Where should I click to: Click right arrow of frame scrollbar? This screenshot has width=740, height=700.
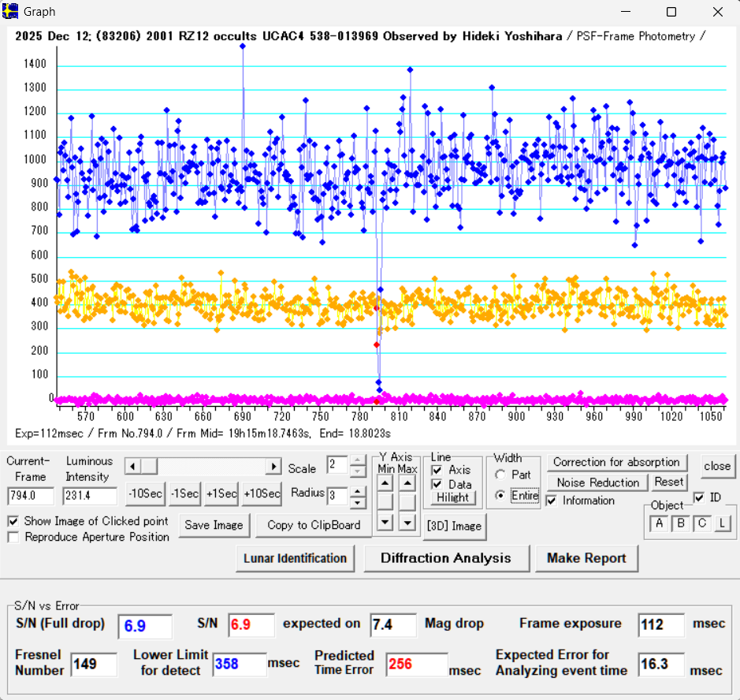tap(273, 466)
